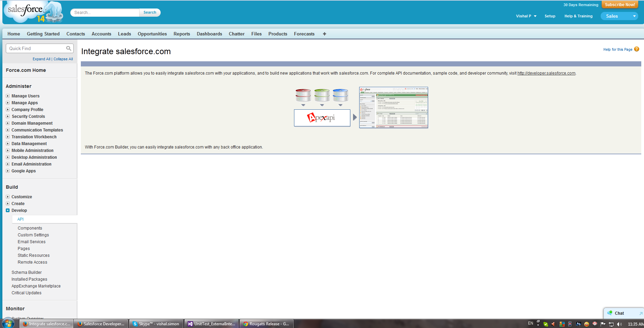Expand the Company Profile section

(8, 110)
